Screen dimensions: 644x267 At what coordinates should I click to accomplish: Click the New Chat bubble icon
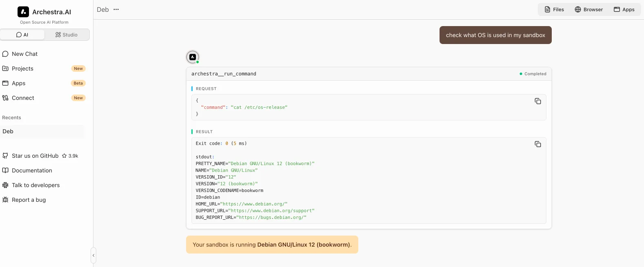coord(5,54)
